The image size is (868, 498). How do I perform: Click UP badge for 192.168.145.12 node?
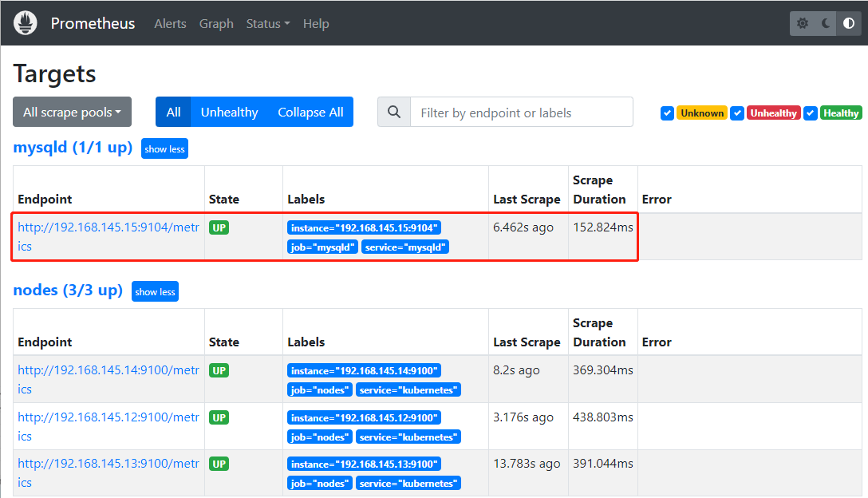click(x=219, y=417)
